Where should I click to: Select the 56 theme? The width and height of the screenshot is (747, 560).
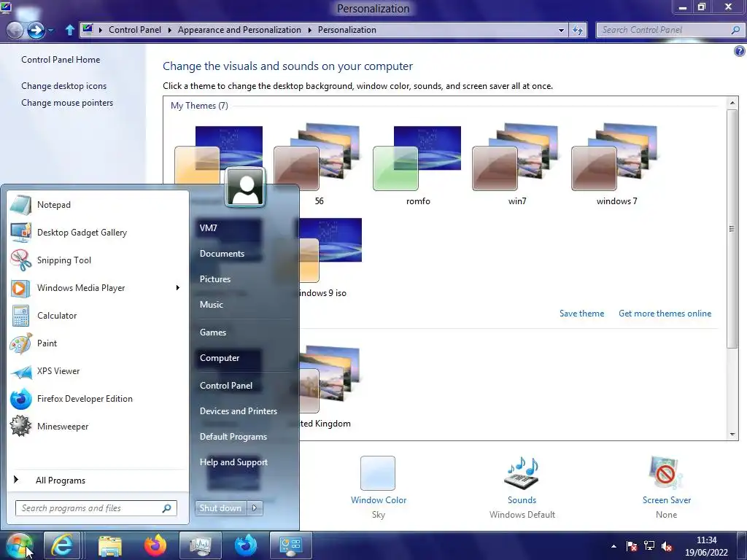[x=319, y=165]
